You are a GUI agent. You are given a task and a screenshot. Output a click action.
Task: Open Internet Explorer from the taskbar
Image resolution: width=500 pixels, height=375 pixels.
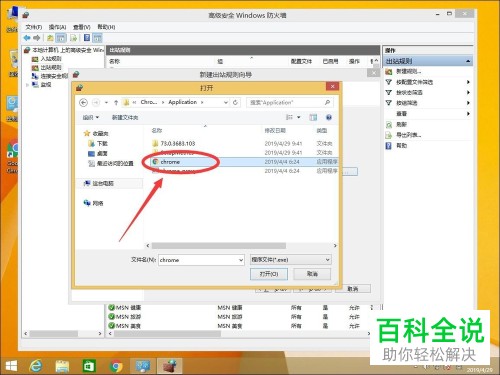36,366
